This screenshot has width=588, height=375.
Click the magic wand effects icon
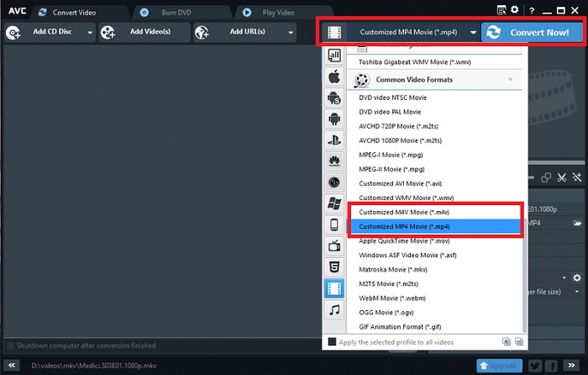point(577,177)
